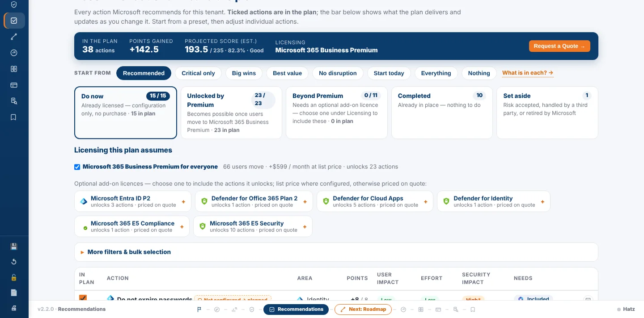
Task: Add the Defender for Cloud Apps add-on
Action: point(375,201)
